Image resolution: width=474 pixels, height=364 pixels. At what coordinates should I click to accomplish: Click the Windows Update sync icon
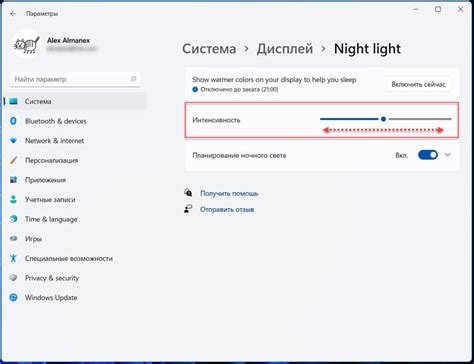click(13, 297)
